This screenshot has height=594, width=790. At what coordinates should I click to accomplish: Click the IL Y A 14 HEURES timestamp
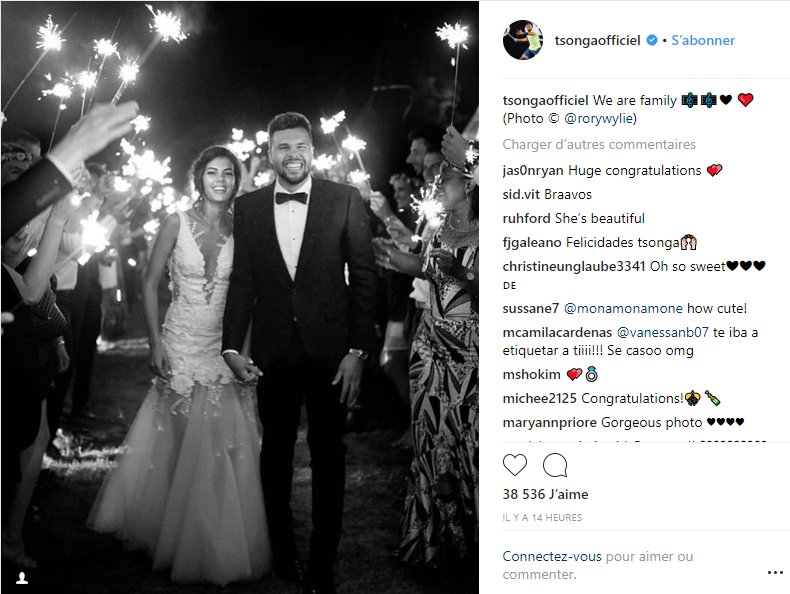tap(542, 517)
